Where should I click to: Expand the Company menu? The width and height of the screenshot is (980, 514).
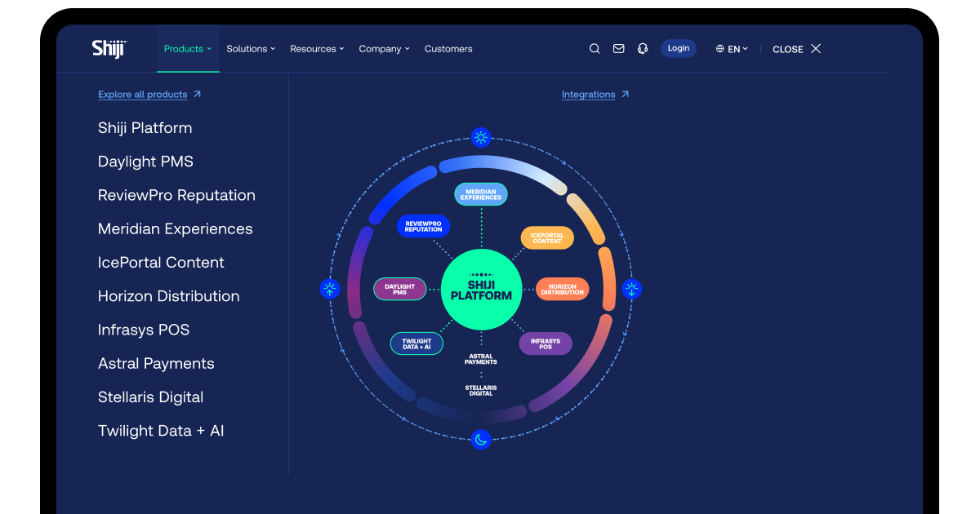click(x=385, y=49)
